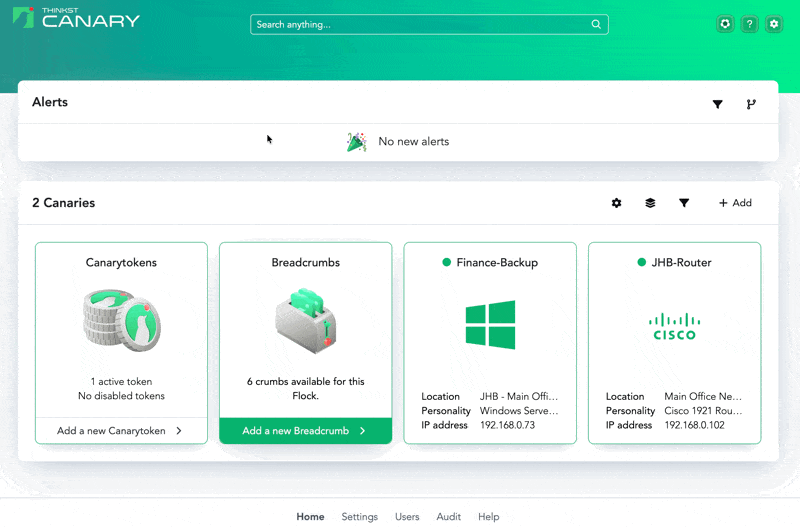800x527 pixels.
Task: Click the magnifier icon in search bar
Action: point(596,24)
